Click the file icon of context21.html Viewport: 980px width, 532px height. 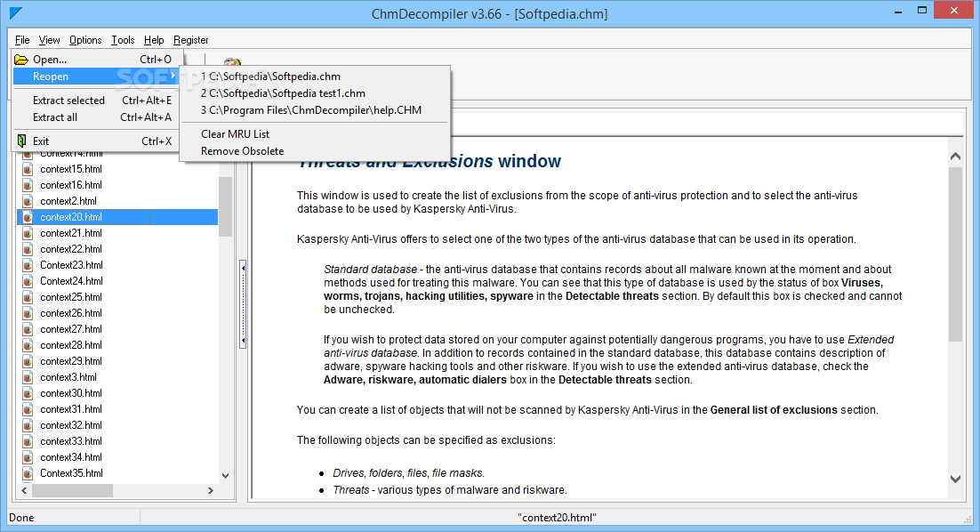pos(28,233)
